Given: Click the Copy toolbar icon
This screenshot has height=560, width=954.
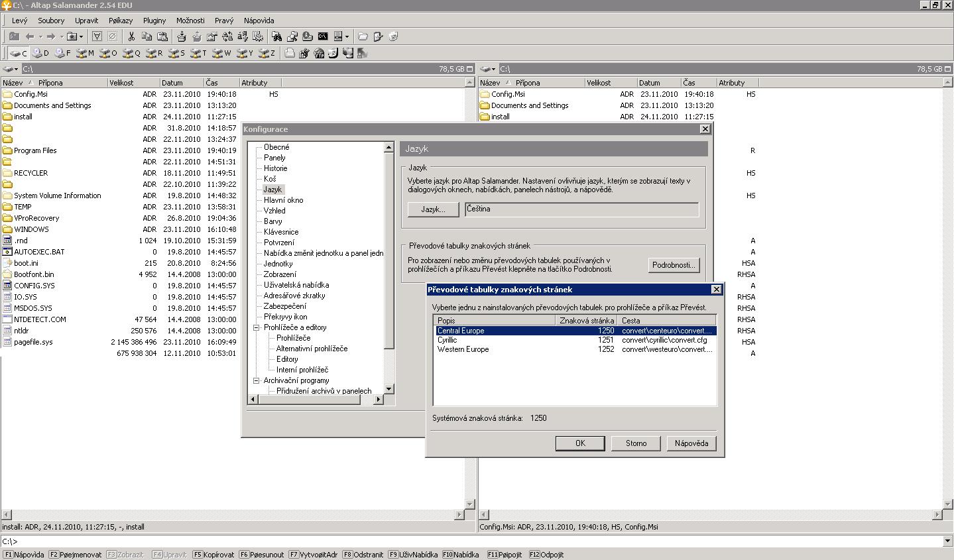Looking at the screenshot, I should (x=147, y=36).
